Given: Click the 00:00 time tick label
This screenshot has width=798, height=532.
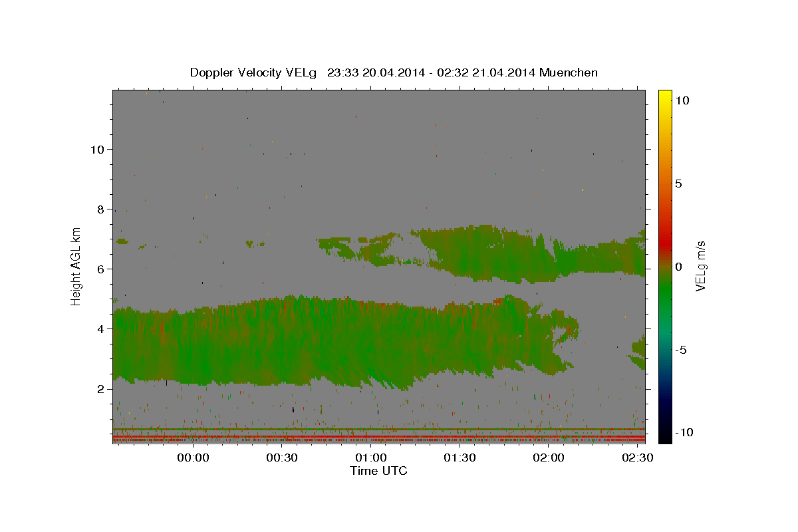Looking at the screenshot, I should coord(194,458).
